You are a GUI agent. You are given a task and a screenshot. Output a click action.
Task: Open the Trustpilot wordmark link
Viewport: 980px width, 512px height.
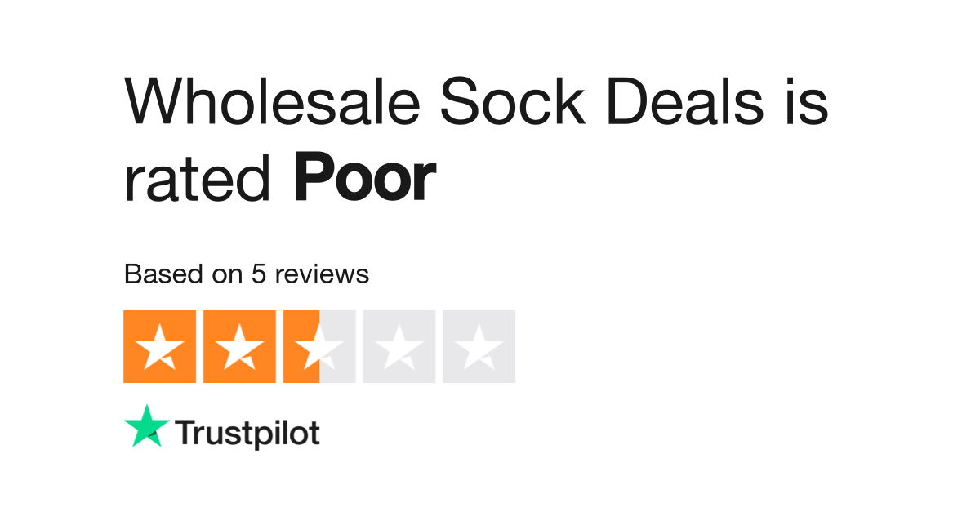[x=247, y=434]
